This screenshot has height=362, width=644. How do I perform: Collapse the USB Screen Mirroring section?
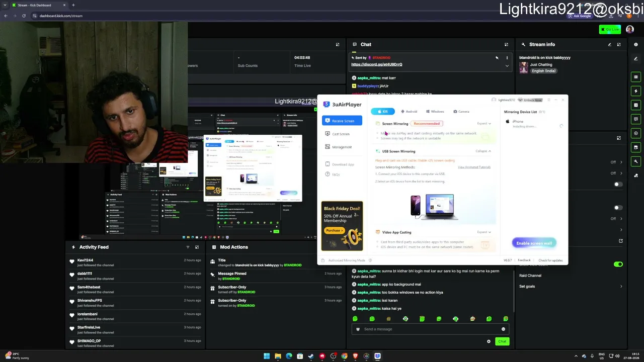pos(483,151)
